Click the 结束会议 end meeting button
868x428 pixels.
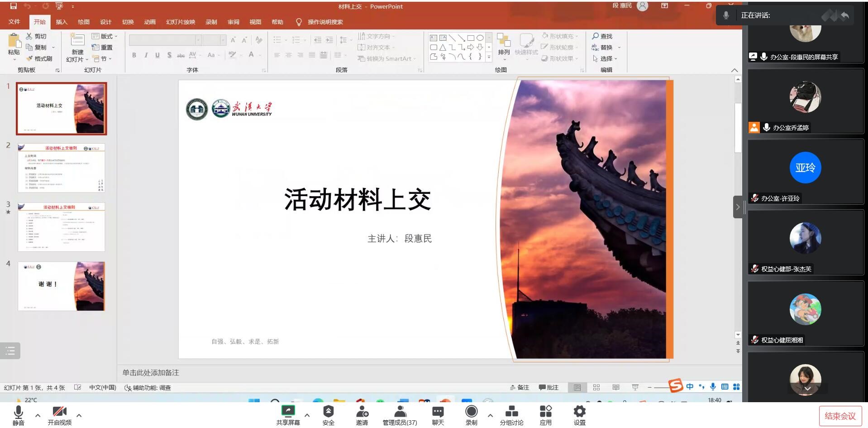coord(840,416)
